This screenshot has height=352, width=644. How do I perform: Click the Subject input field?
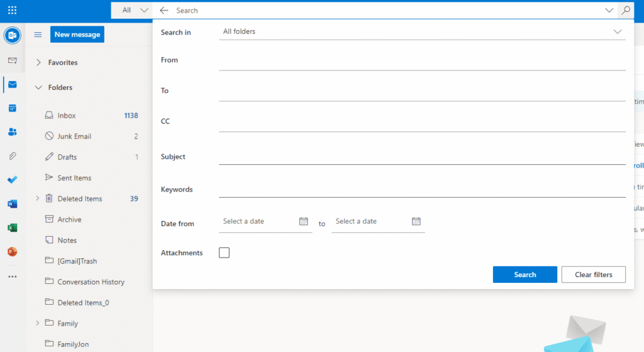421,156
